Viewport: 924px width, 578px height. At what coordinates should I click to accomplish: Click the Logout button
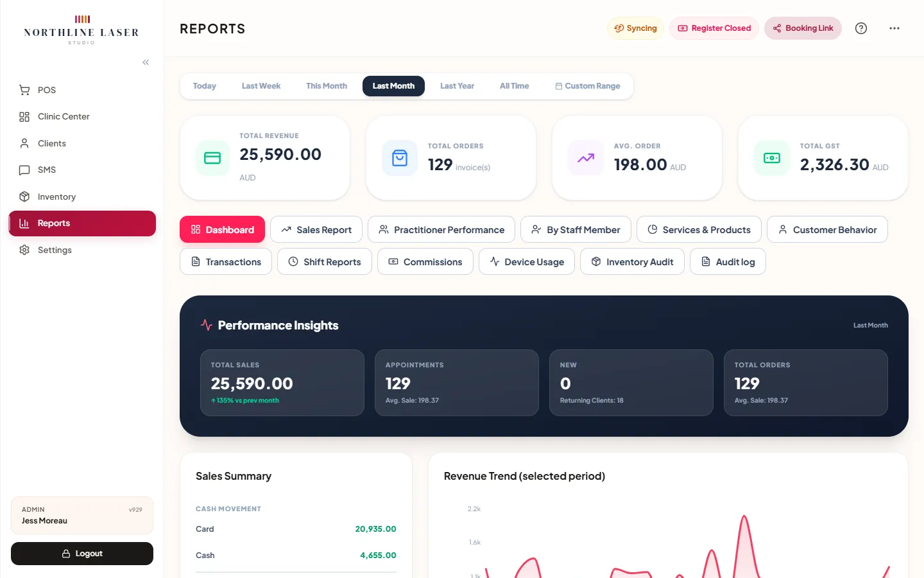[82, 554]
